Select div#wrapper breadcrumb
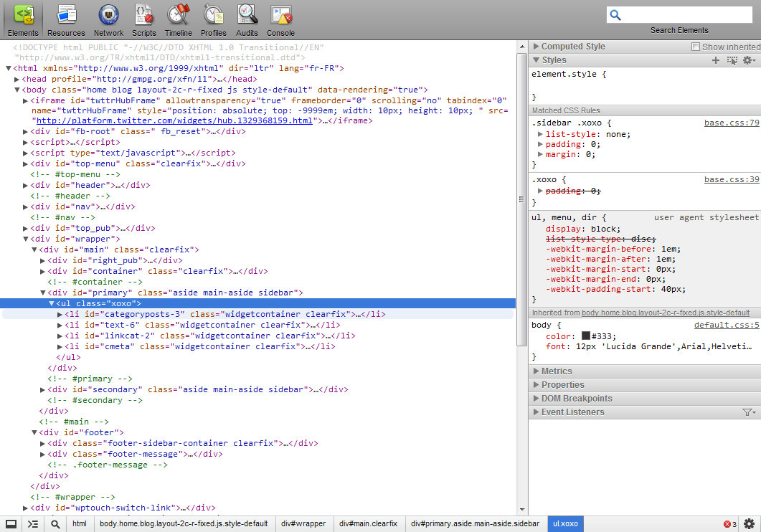This screenshot has width=761, height=532. pos(303,524)
